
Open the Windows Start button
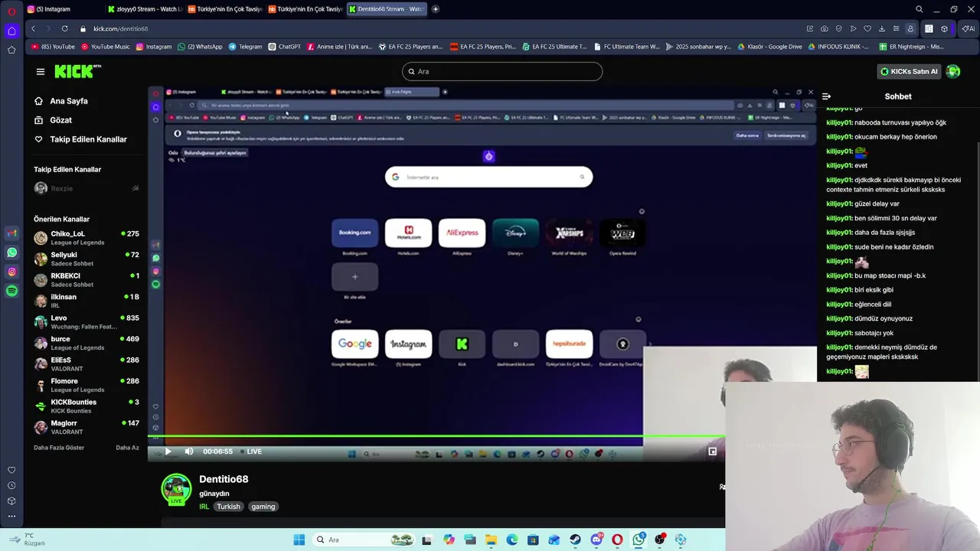(x=299, y=540)
